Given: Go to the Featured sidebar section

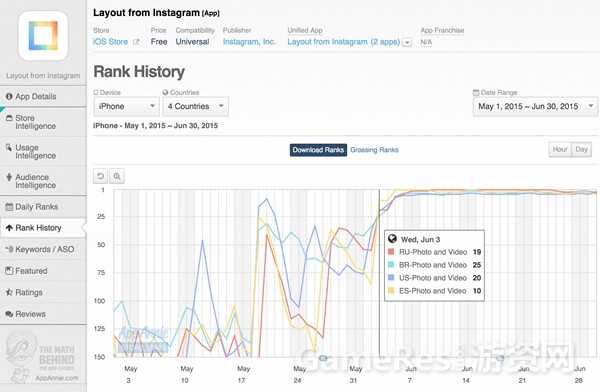Looking at the screenshot, I should 43,271.
